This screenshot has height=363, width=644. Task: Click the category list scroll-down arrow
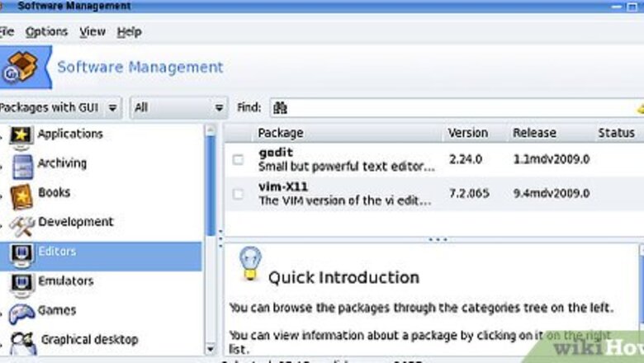211,349
